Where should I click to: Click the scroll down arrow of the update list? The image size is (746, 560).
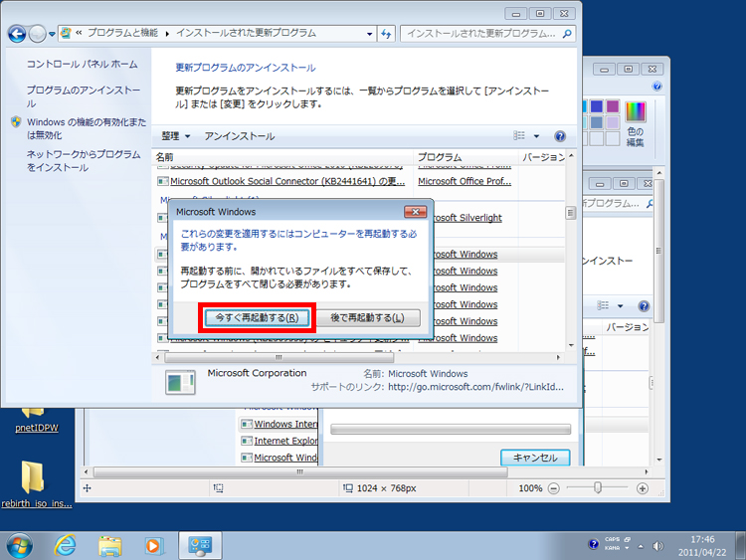click(x=571, y=346)
